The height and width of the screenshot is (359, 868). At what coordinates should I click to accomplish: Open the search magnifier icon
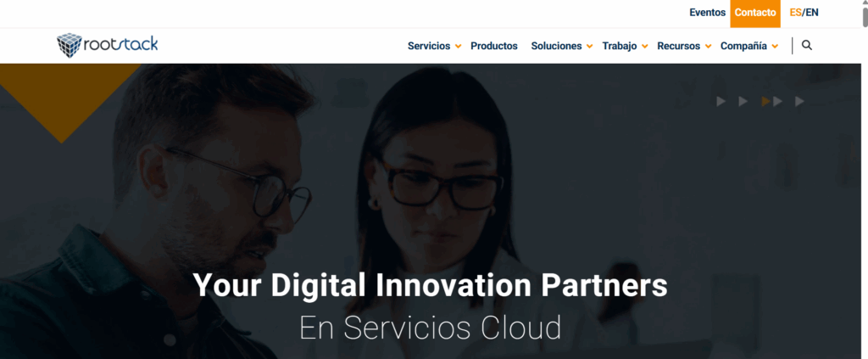(807, 46)
